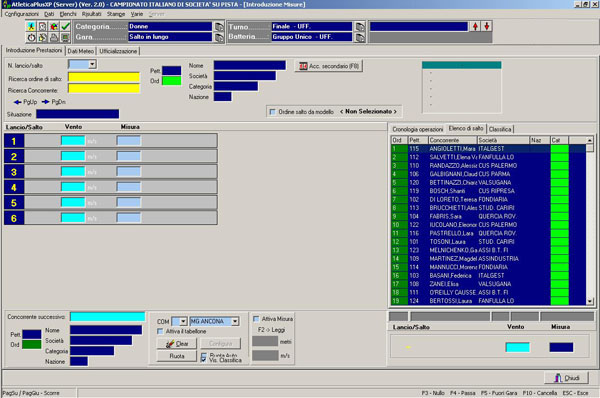The height and width of the screenshot is (398, 600).
Task: Click the Ricerca Concorrente yellow field
Action: (x=104, y=89)
